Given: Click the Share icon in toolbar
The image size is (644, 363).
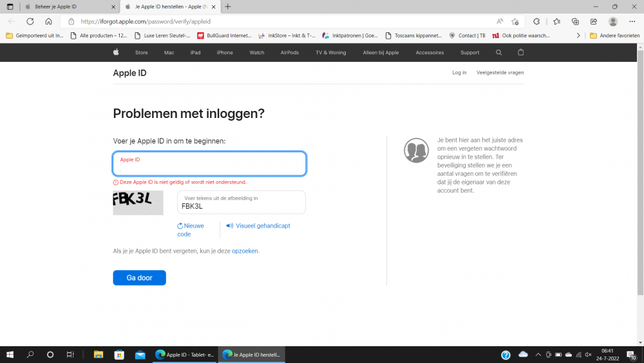Looking at the screenshot, I should tap(594, 21).
